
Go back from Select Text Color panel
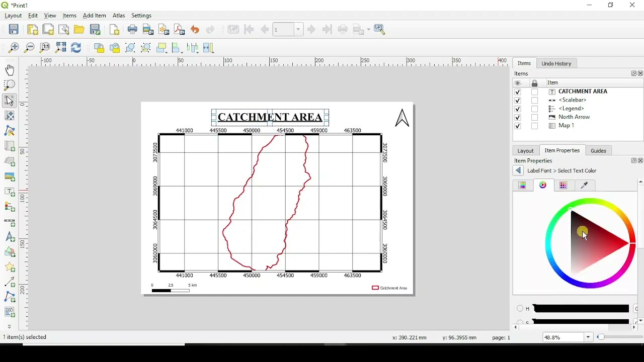pyautogui.click(x=519, y=171)
